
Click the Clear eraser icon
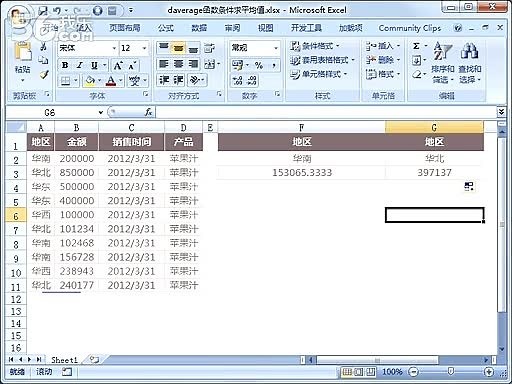417,74
